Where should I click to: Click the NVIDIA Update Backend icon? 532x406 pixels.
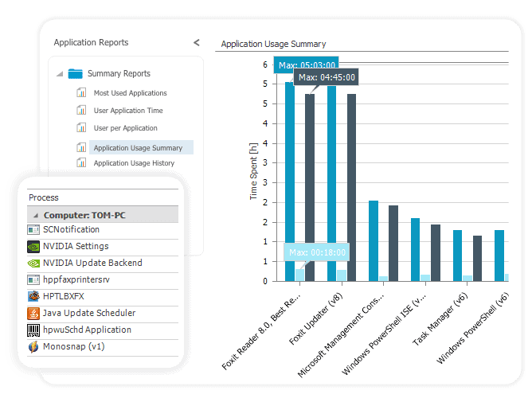[x=33, y=264]
